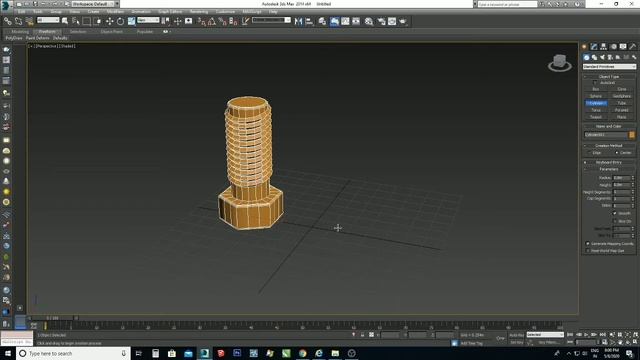Click the Sphere primitive button

(596, 96)
